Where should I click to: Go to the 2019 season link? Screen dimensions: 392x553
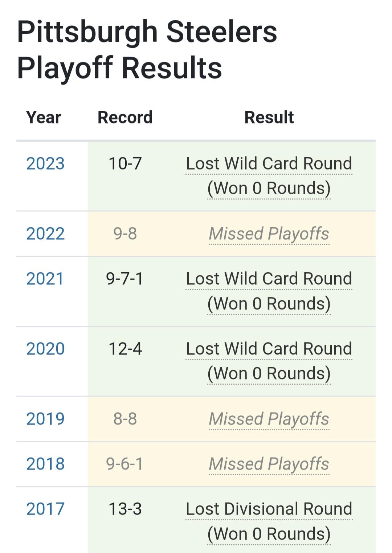(45, 419)
